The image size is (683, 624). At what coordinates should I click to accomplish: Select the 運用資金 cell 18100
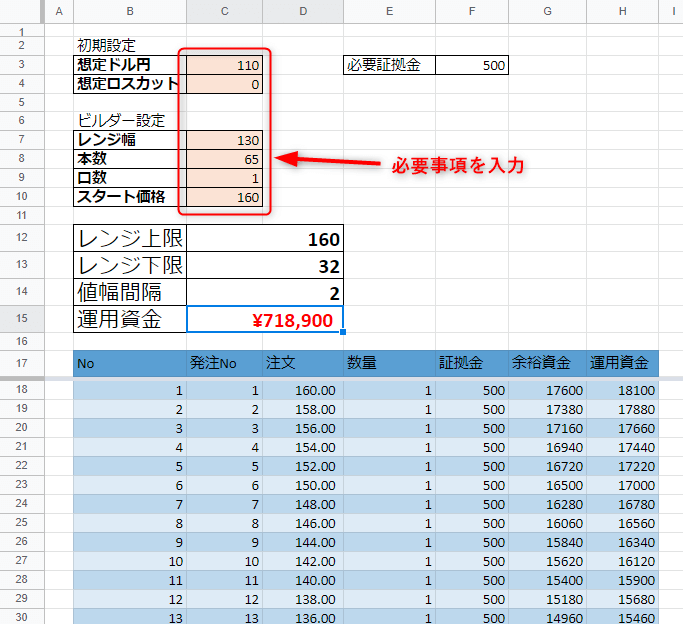[x=622, y=391]
